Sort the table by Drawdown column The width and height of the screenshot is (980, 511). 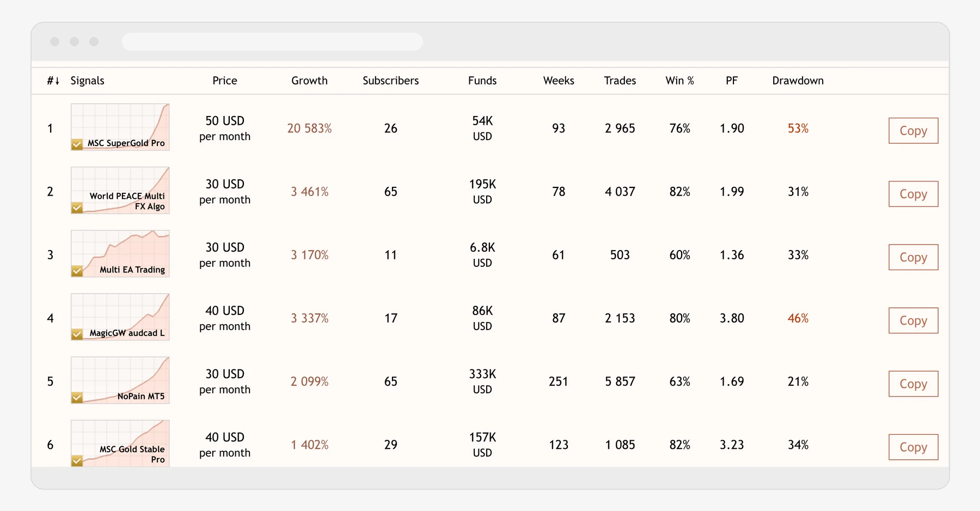(798, 81)
